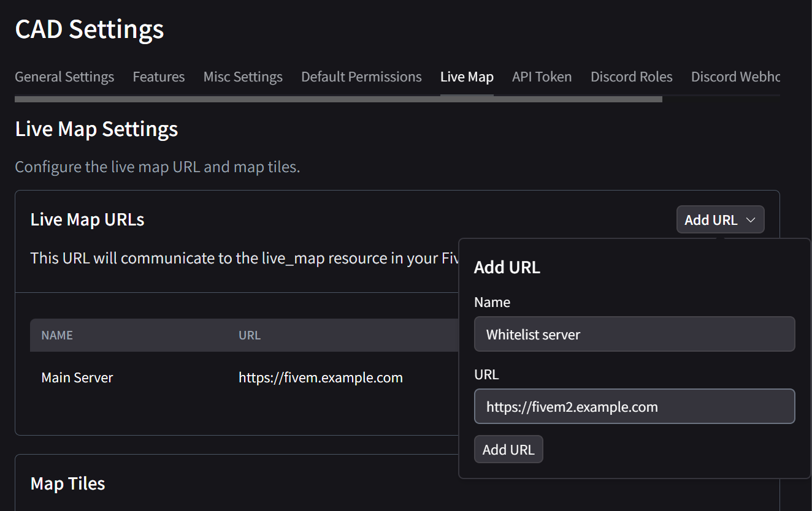
Task: Switch to the Live Map tab
Action: coord(466,77)
